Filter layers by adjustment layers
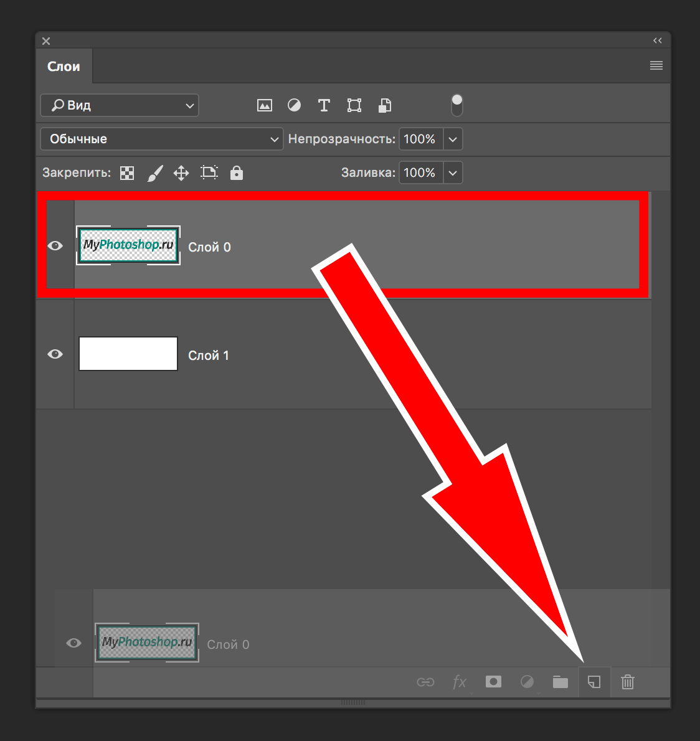This screenshot has height=741, width=700. [294, 105]
